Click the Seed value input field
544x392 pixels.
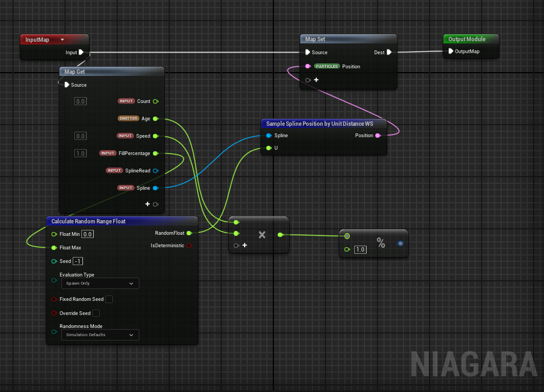[x=79, y=261]
